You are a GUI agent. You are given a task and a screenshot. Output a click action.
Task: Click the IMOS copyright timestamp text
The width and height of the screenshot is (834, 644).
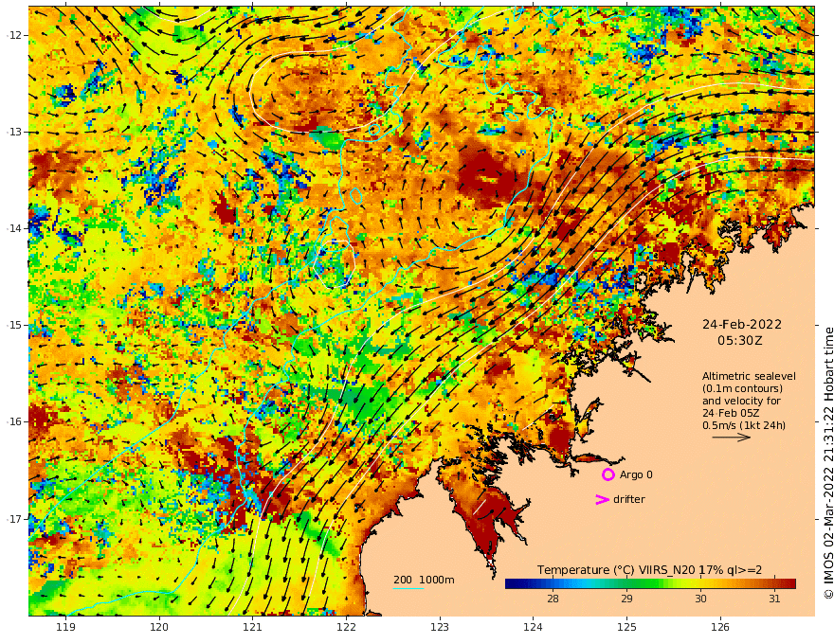[x=828, y=463]
